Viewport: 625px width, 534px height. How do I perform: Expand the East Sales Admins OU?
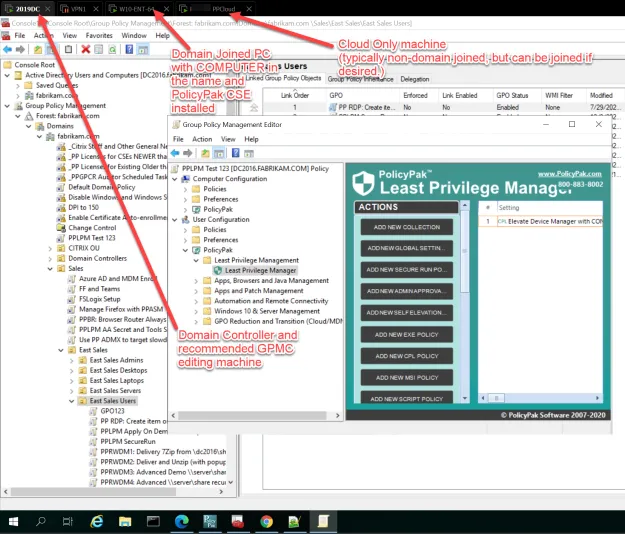[x=72, y=360]
